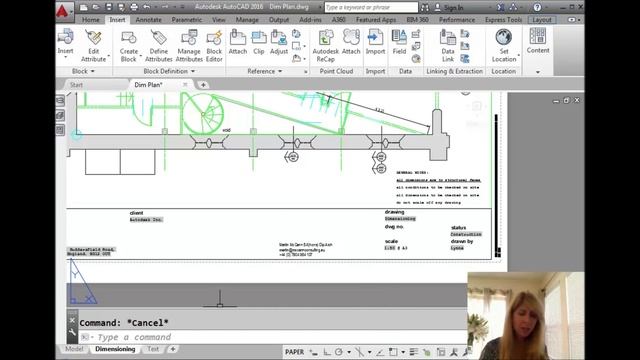
Task: Toggle lineweight display in status bar
Action: coord(413,352)
